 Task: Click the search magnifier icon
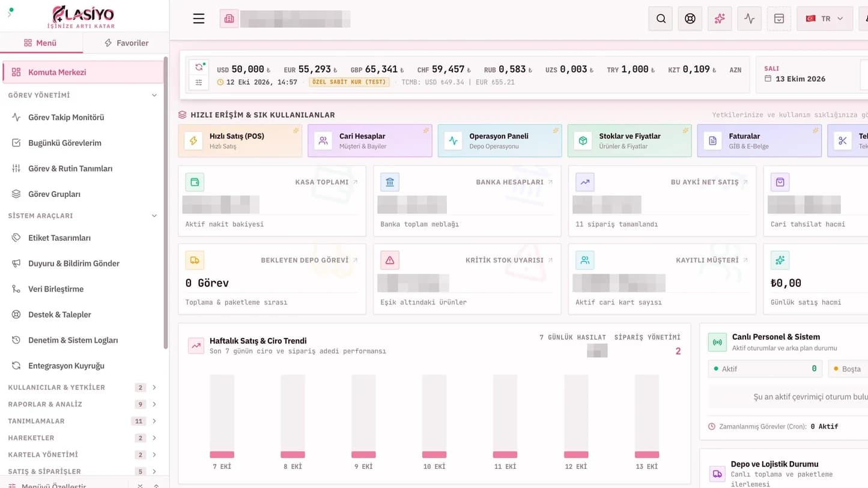coord(661,19)
